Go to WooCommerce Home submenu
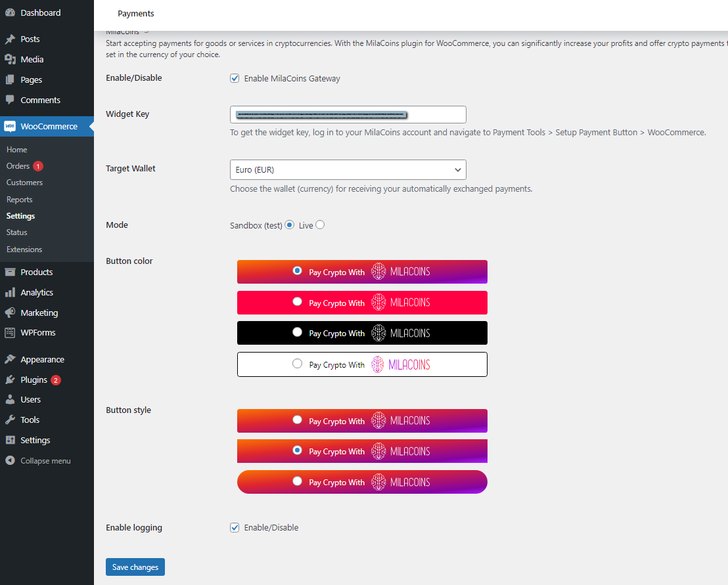This screenshot has height=585, width=728. 16,150
